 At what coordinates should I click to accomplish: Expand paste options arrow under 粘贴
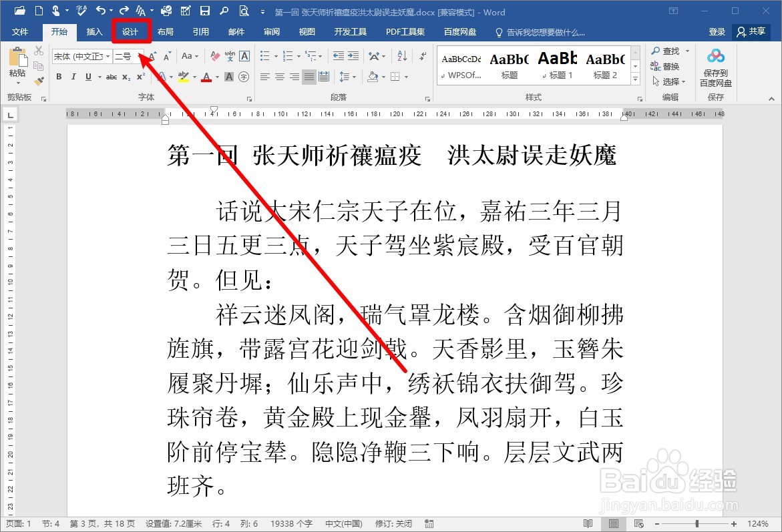click(x=17, y=83)
